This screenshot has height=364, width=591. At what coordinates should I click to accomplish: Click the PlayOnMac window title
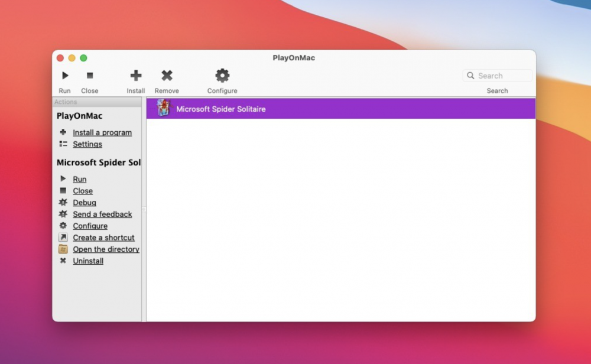[294, 58]
